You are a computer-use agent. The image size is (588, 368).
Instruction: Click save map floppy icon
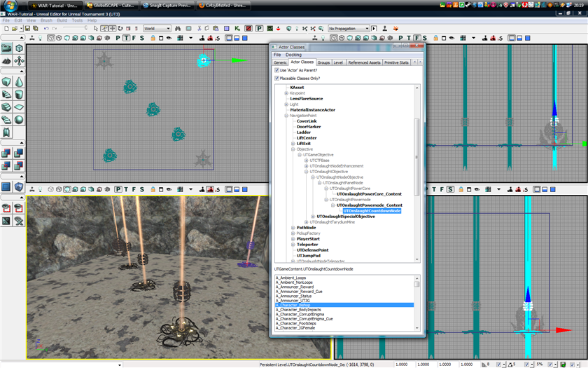point(27,29)
